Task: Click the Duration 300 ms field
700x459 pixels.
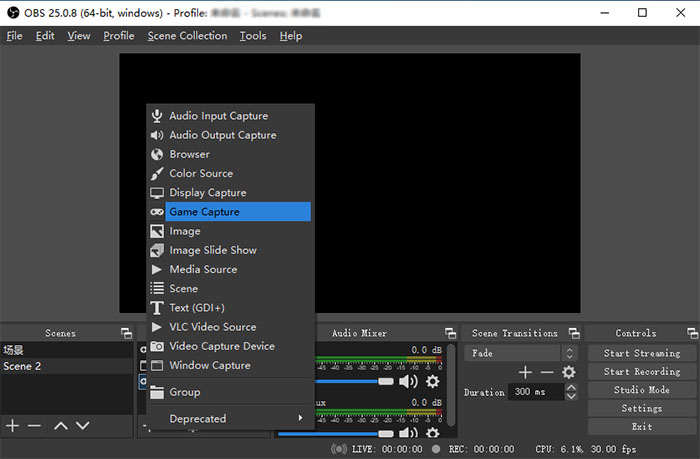Action: (537, 392)
